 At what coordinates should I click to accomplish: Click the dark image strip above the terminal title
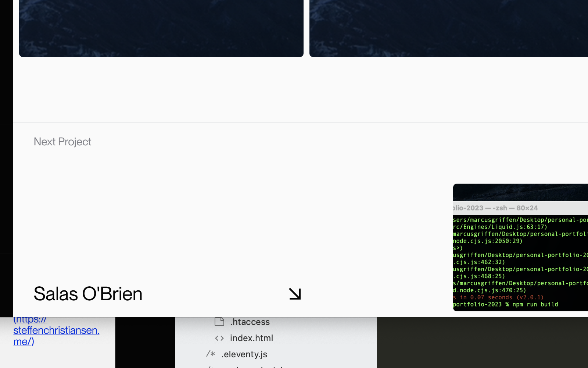[520, 192]
